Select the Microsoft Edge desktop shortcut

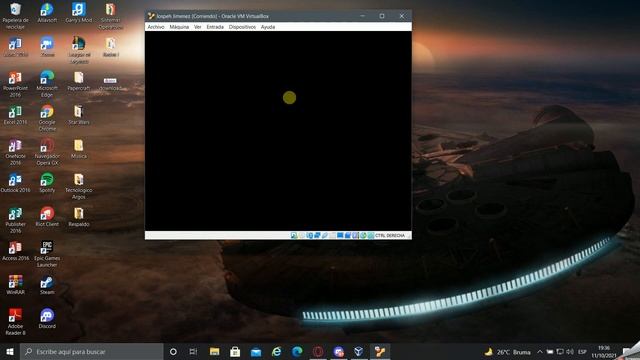[x=47, y=84]
